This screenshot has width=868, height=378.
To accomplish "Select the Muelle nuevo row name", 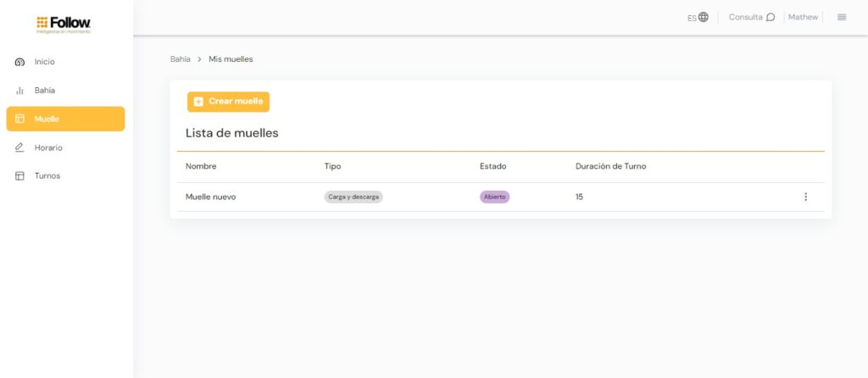I will 210,197.
